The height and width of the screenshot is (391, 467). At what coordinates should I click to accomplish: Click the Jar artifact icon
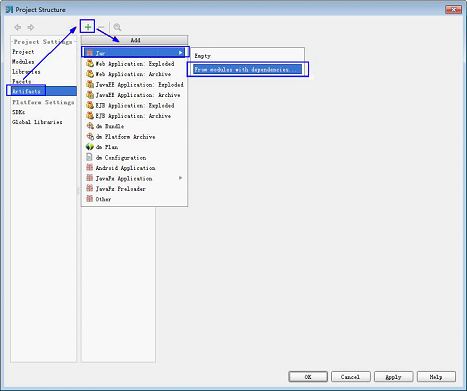(90, 53)
